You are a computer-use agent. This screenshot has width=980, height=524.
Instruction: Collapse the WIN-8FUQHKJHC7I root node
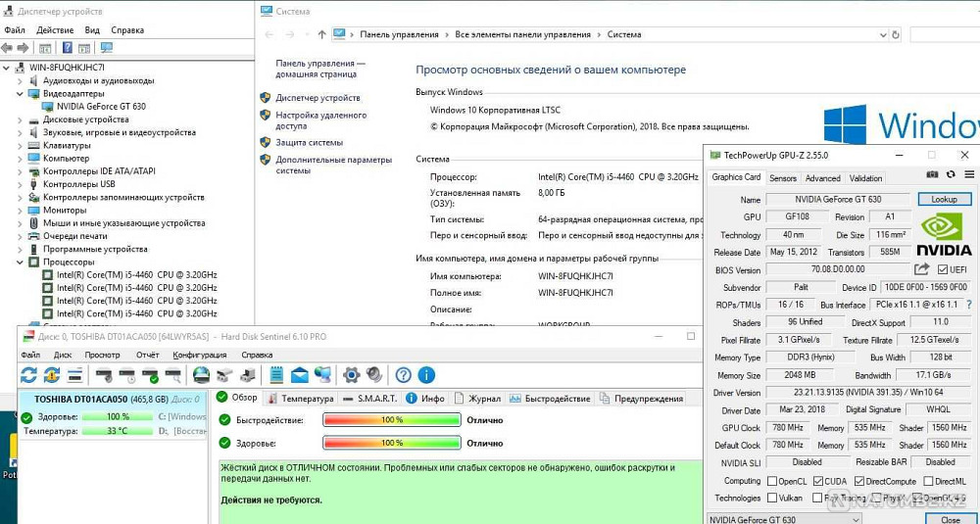pos(7,68)
